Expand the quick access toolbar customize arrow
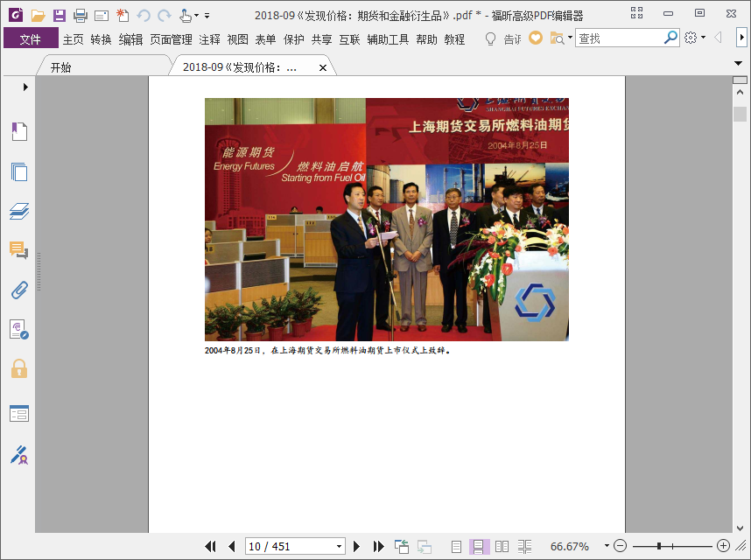This screenshot has height=560, width=751. (207, 16)
